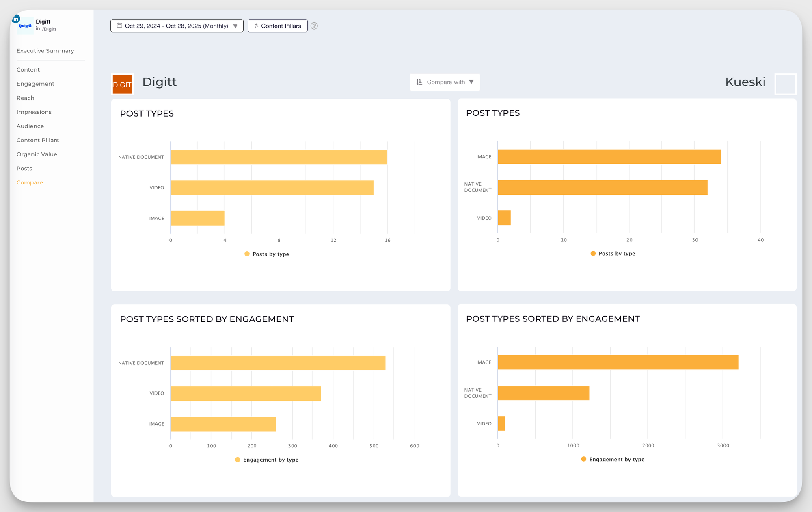Click the DIGIT brand logo next to Digitt heading
The image size is (812, 512).
[122, 84]
